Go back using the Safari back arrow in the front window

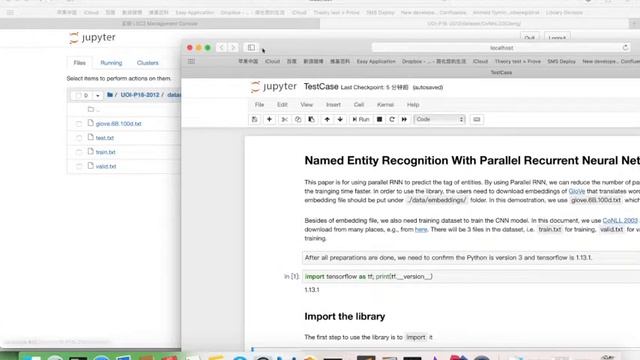(221, 48)
